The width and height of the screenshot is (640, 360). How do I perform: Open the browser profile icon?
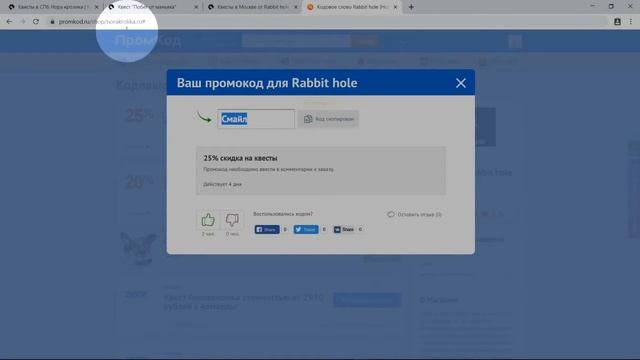coord(617,22)
